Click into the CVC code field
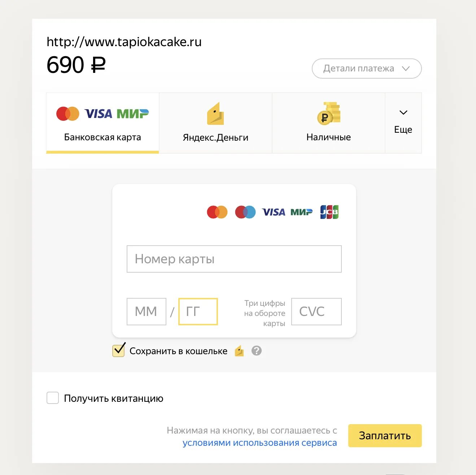The width and height of the screenshot is (476, 475). pos(316,312)
